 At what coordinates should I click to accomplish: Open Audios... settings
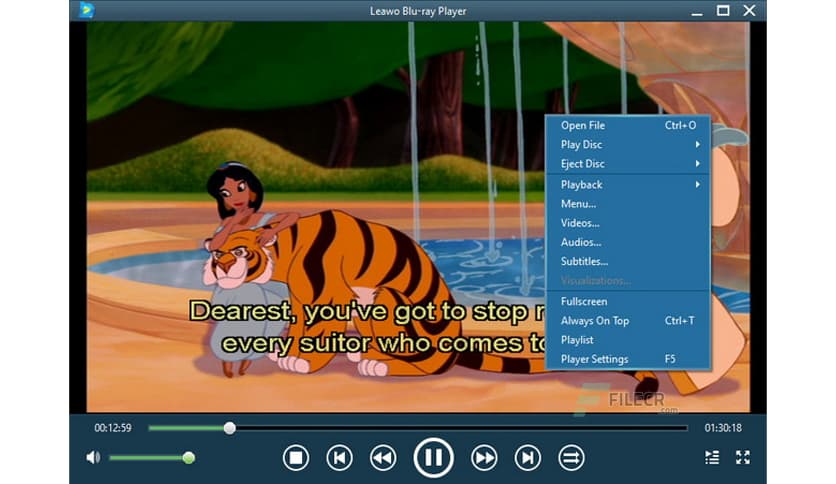click(x=628, y=242)
